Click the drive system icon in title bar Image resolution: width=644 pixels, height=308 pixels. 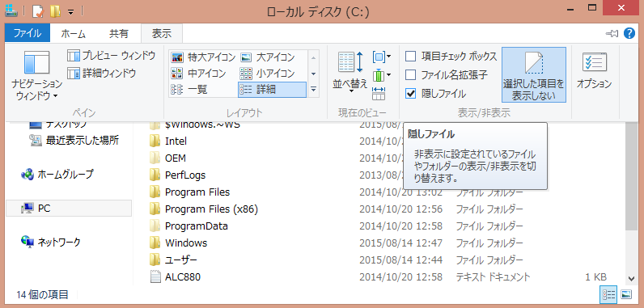[x=11, y=11]
